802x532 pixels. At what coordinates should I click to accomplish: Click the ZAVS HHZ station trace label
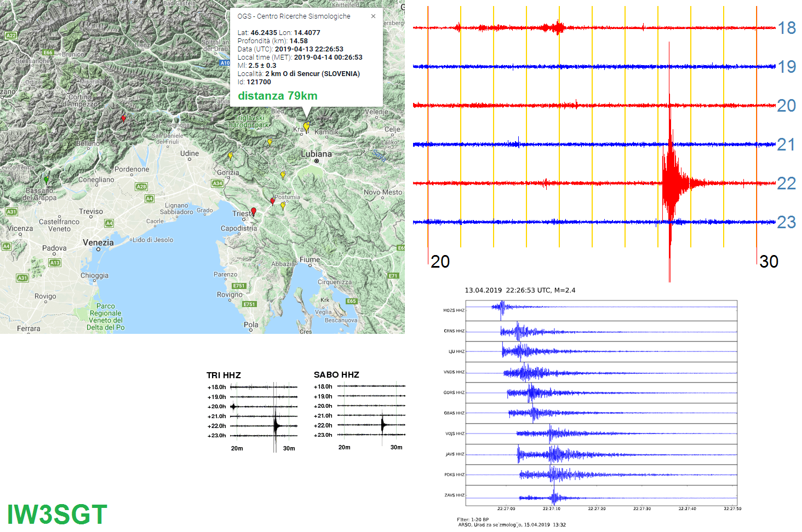pos(454,495)
